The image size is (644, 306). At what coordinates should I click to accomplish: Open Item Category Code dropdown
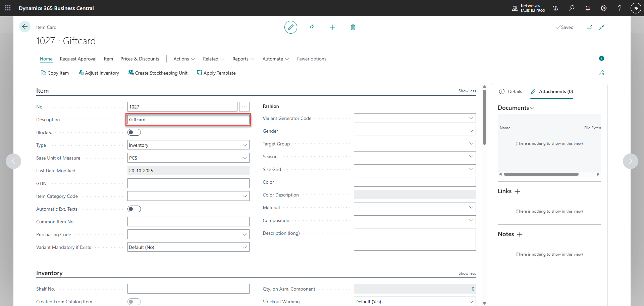click(x=245, y=196)
